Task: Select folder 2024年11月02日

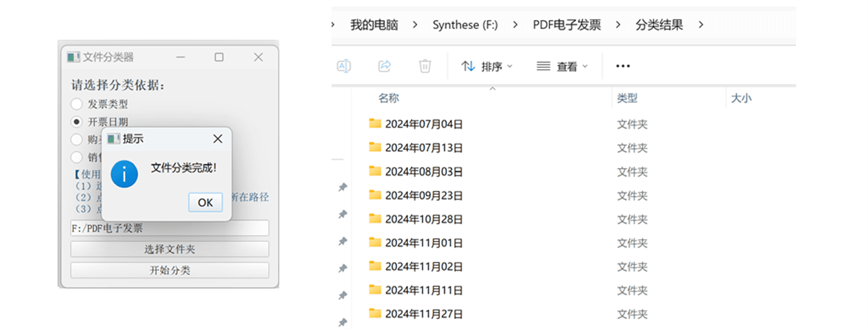Action: (x=424, y=267)
